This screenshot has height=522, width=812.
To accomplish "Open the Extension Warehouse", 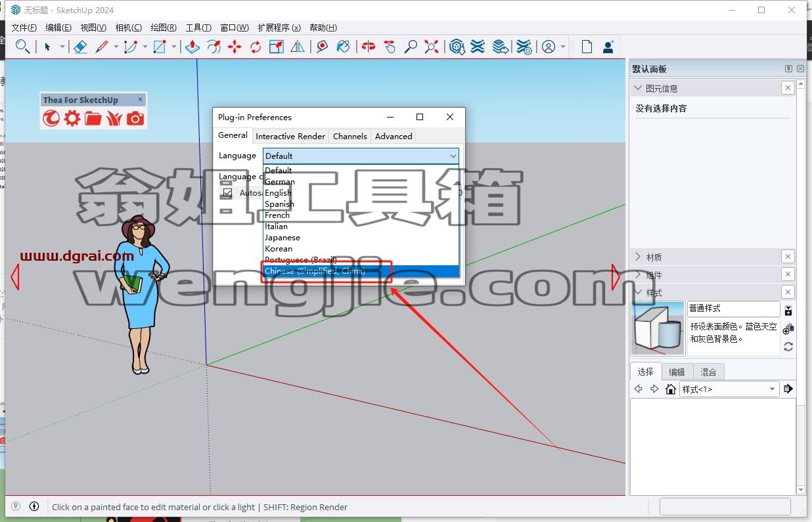I will point(478,47).
